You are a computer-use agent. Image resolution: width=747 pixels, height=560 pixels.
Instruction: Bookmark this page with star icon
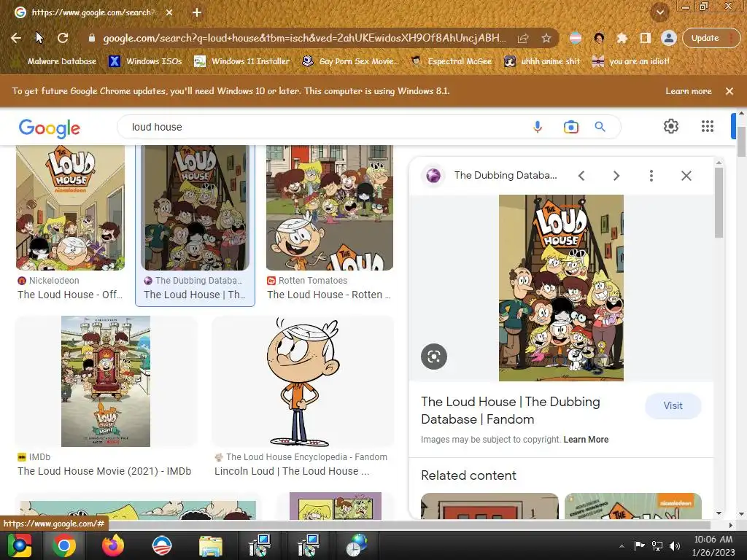click(x=546, y=38)
